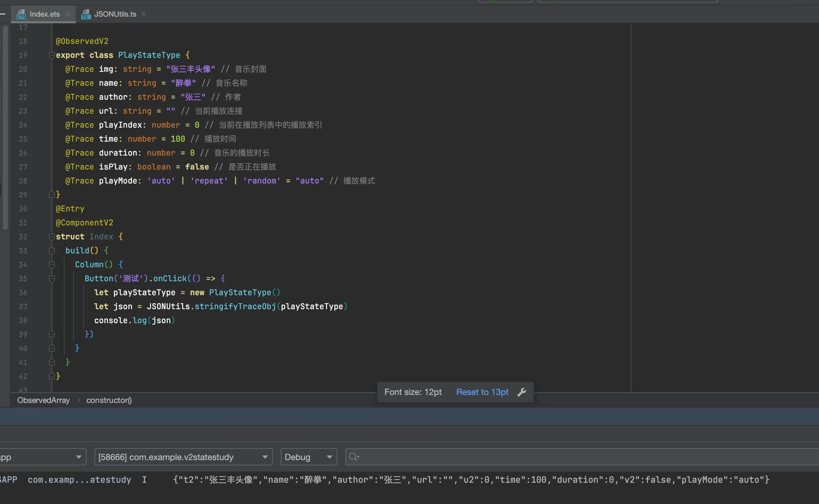819x504 pixels.
Task: Click the @ComponentV2 decorator on line 31
Action: click(84, 223)
